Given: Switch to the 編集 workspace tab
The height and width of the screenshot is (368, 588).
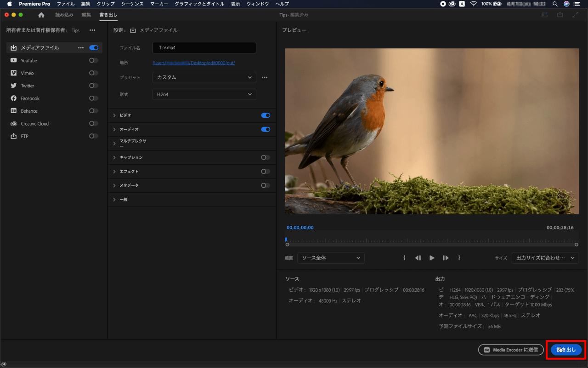Looking at the screenshot, I should [x=86, y=15].
